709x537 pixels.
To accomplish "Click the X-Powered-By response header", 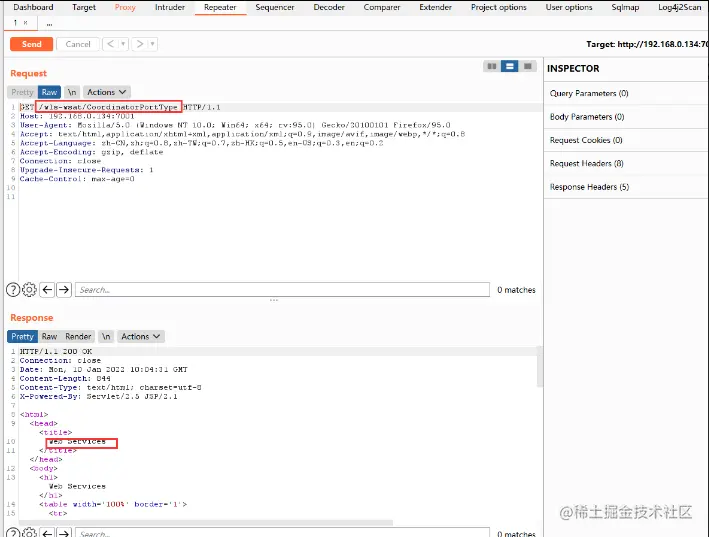I will 98,396.
